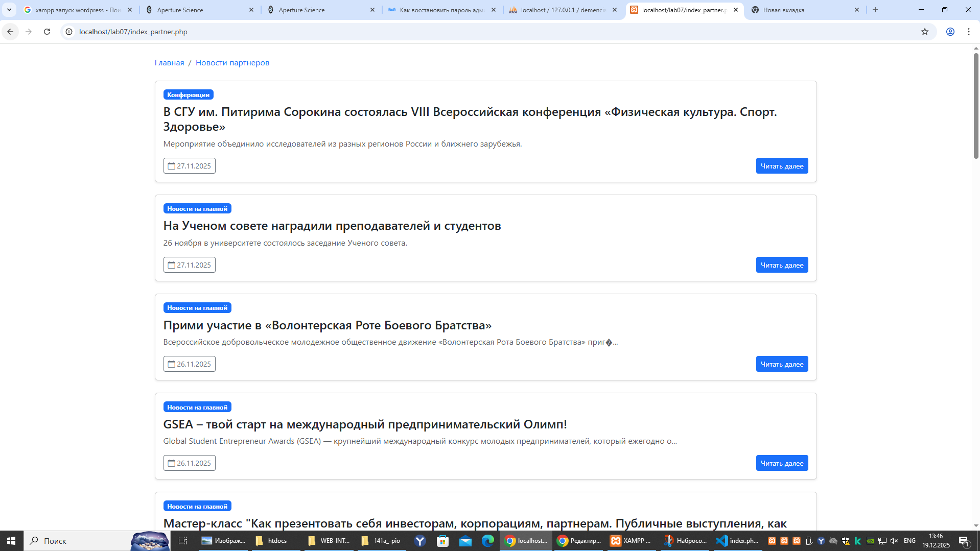Click the page vertical scrollbar thumb
Screen dimensions: 980x551
coord(975,105)
